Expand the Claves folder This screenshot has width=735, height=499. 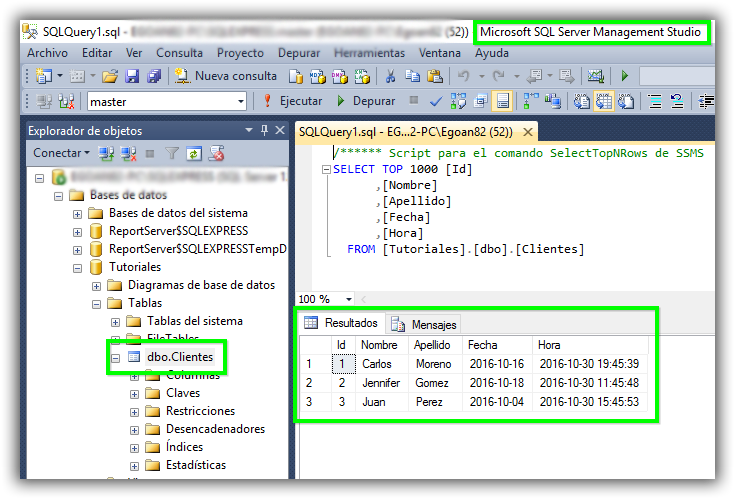pyautogui.click(x=135, y=395)
